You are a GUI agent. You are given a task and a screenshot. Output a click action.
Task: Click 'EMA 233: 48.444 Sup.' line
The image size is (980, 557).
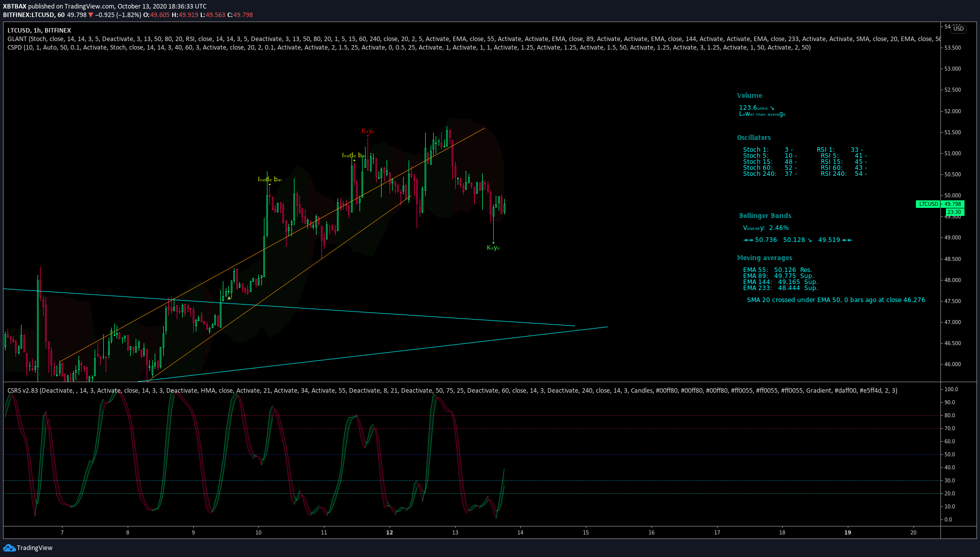coord(780,288)
